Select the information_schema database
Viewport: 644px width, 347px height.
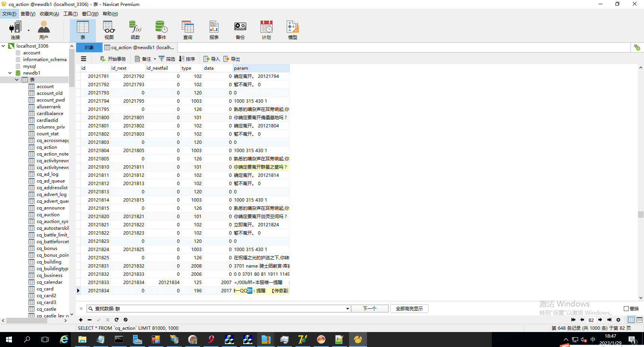point(45,60)
